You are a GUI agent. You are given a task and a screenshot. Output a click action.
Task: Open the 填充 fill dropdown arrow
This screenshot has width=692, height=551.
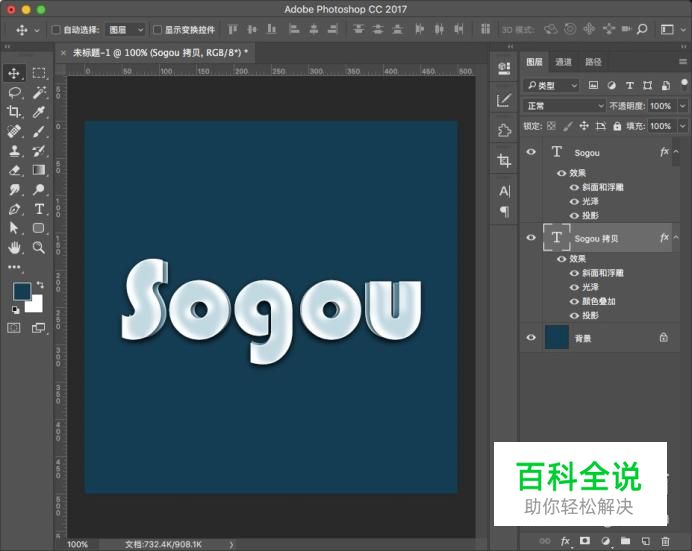683,126
